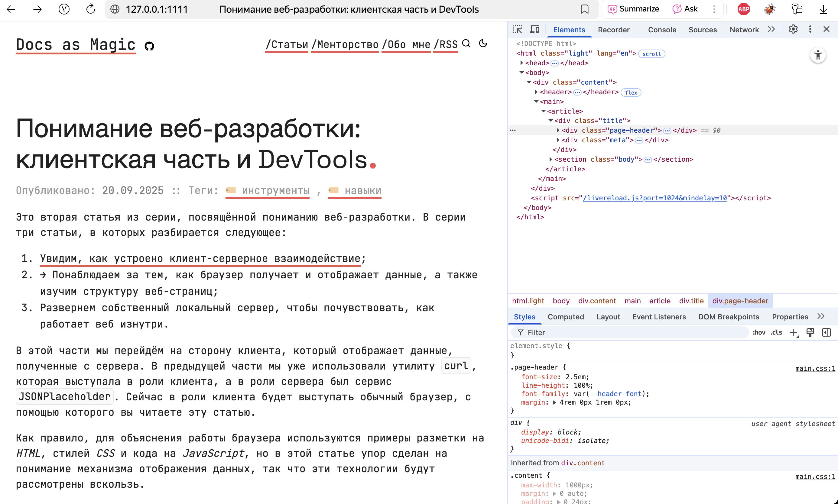The width and height of the screenshot is (838, 504).
Task: Switch to the Console tab
Action: point(662,30)
